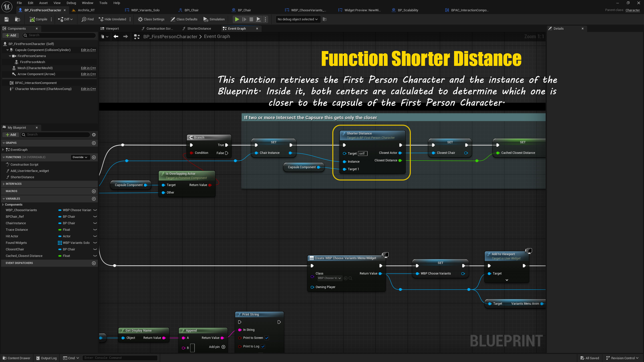
Task: Toggle TraceDistance variable visibility eye
Action: click(x=95, y=230)
